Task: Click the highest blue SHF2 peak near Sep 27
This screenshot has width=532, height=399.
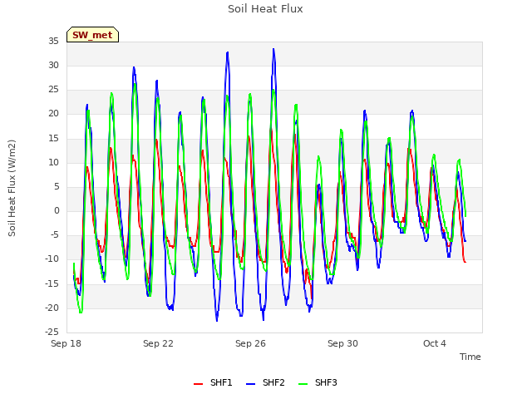Action: [x=273, y=50]
